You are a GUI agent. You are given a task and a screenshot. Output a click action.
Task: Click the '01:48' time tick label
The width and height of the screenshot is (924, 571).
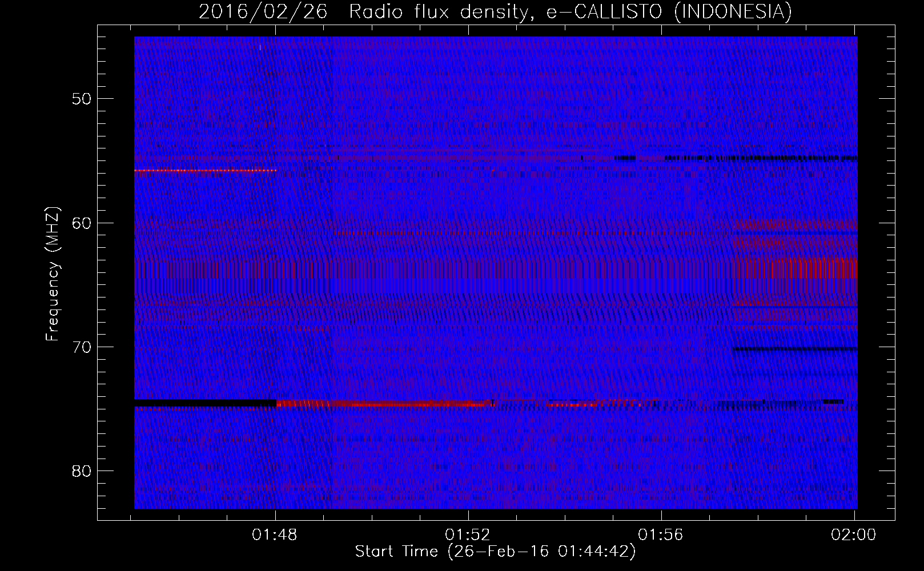[275, 535]
